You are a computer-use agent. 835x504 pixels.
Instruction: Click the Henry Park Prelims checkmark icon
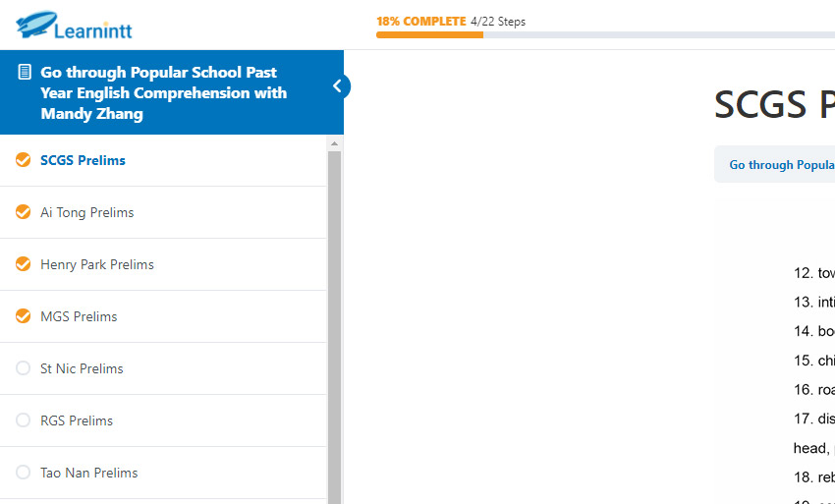click(23, 264)
